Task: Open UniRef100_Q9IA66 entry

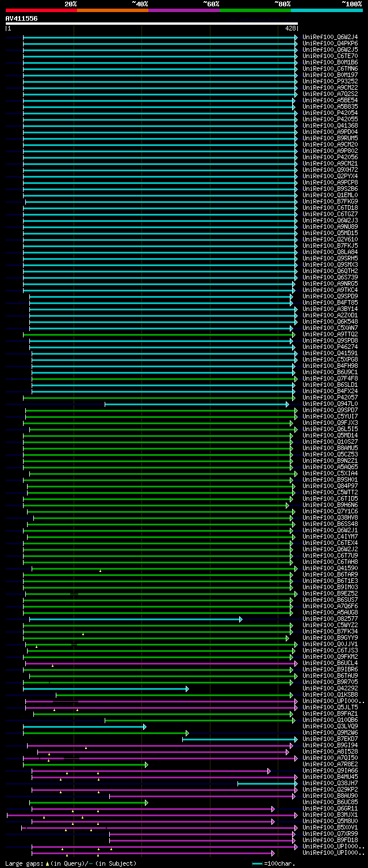Action: (330, 771)
